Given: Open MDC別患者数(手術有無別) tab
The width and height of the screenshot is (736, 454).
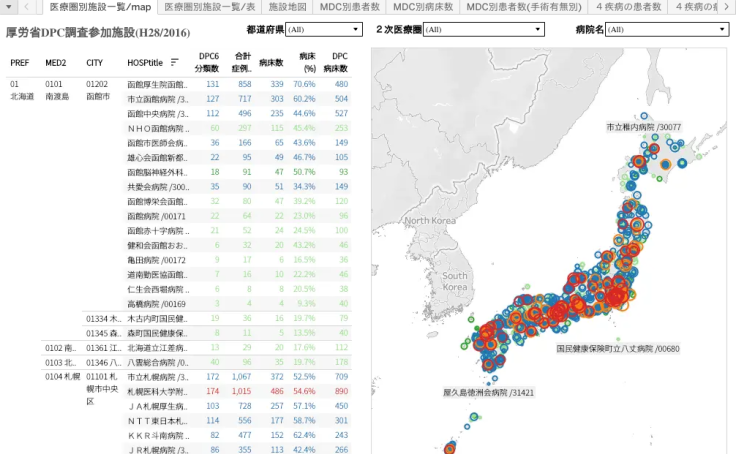Looking at the screenshot, I should (524, 7).
